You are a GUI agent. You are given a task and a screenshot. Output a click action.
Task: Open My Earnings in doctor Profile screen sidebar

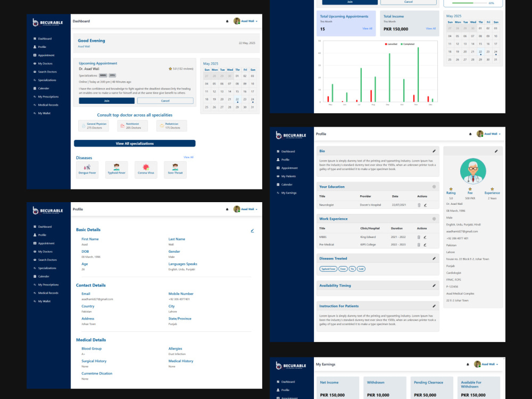(x=286, y=193)
